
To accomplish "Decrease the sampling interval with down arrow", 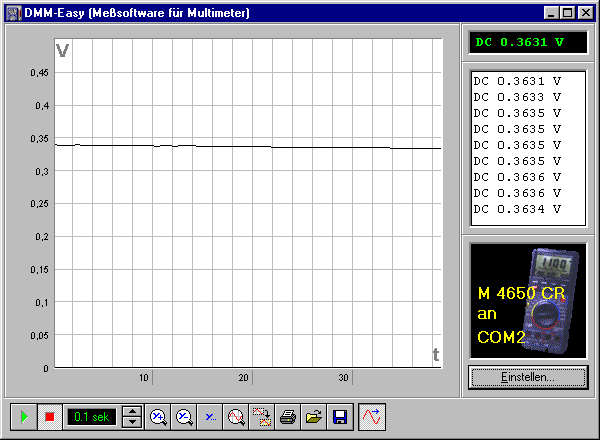I will pyautogui.click(x=132, y=422).
